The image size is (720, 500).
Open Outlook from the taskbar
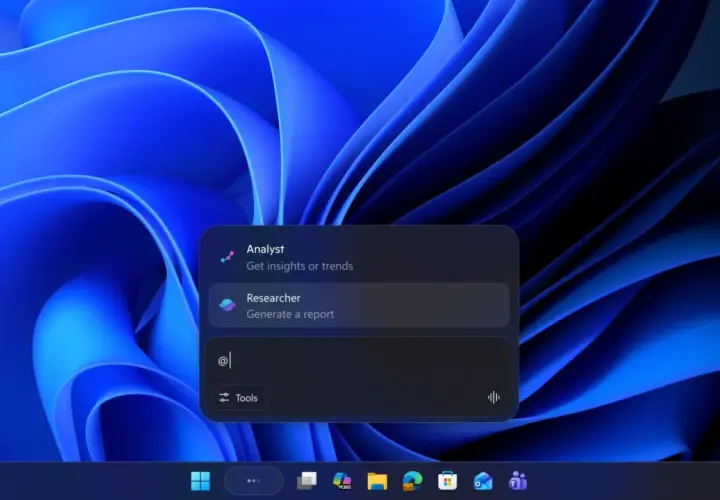coord(483,481)
